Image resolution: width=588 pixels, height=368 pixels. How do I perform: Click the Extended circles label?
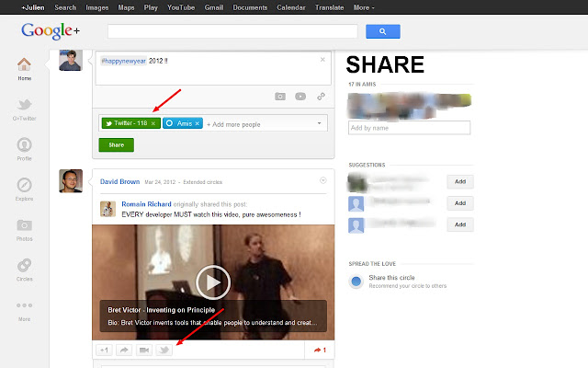pos(202,182)
